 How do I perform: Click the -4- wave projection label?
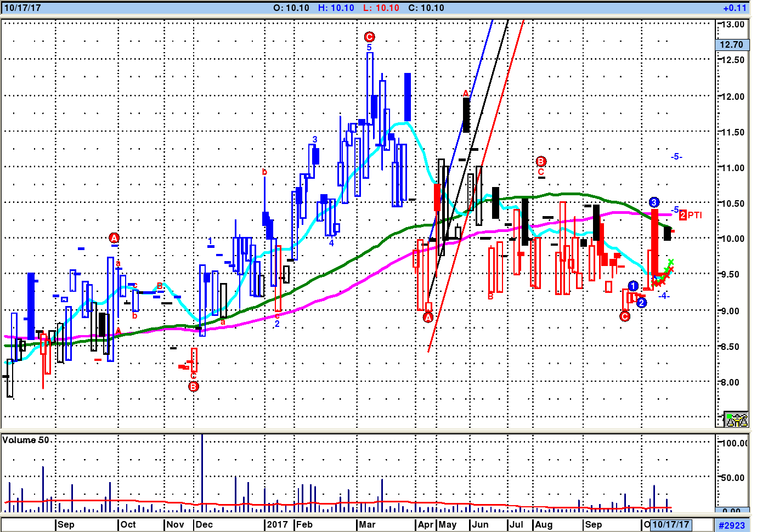tap(664, 296)
